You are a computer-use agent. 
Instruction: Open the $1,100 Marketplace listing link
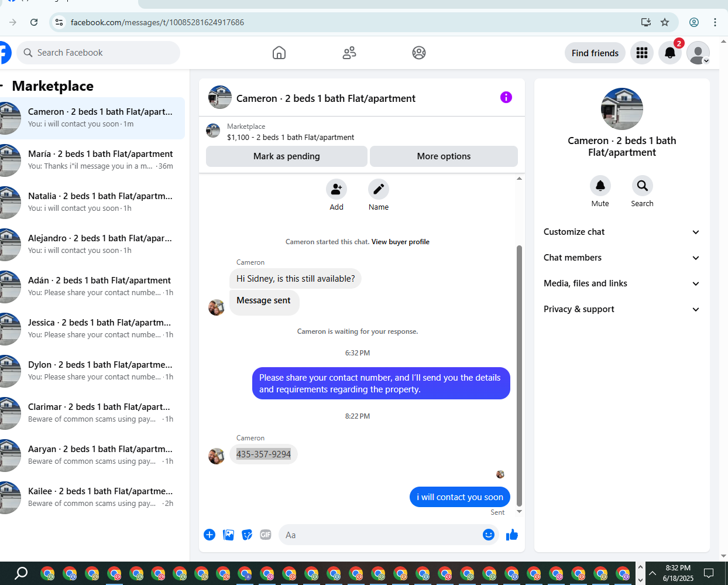290,138
